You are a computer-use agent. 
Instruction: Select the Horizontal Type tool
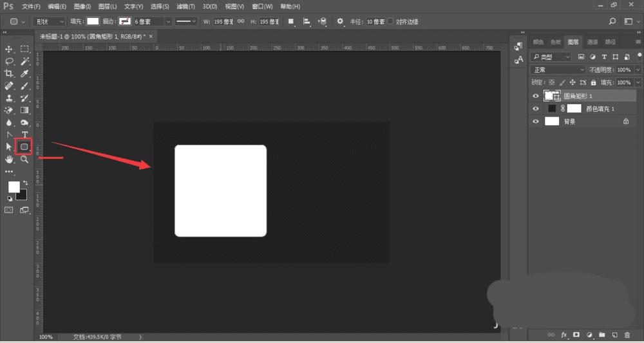[24, 134]
